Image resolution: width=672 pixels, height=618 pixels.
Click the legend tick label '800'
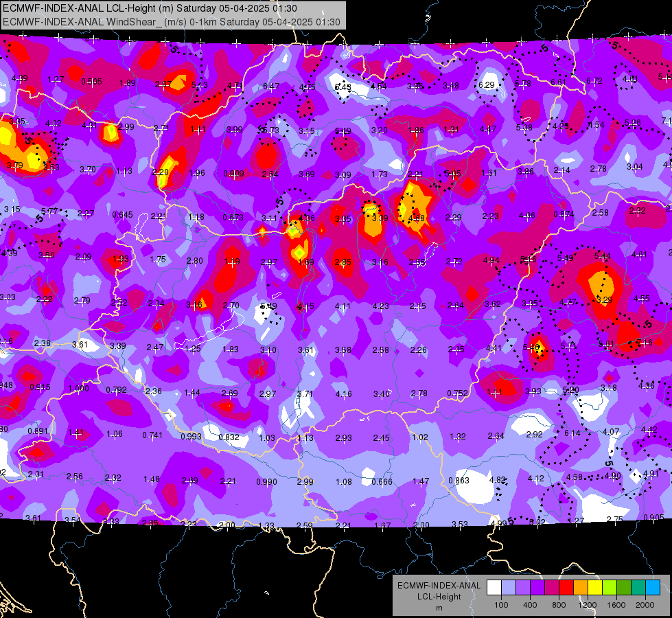[559, 605]
